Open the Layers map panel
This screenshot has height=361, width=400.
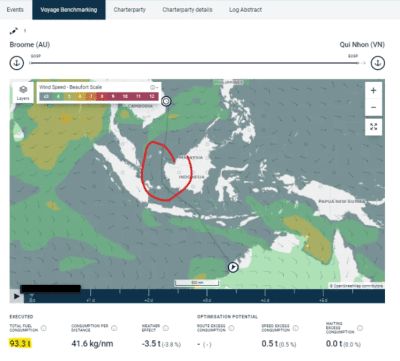pos(23,92)
